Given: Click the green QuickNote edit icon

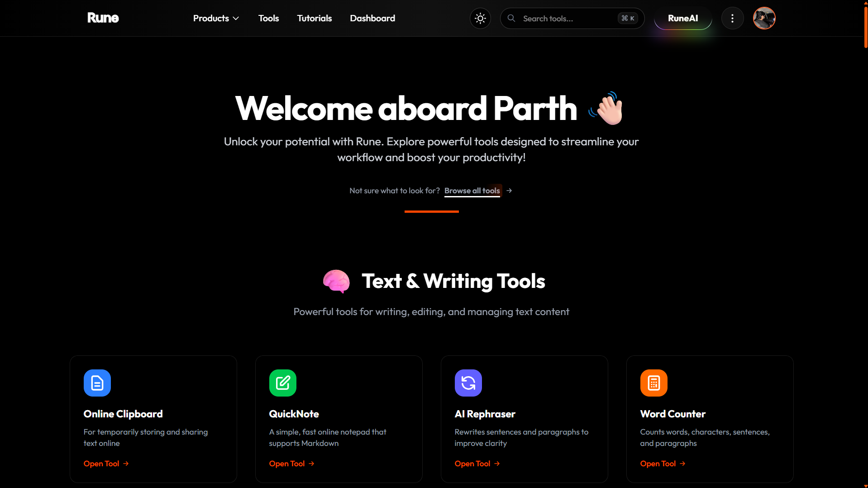Looking at the screenshot, I should (282, 383).
